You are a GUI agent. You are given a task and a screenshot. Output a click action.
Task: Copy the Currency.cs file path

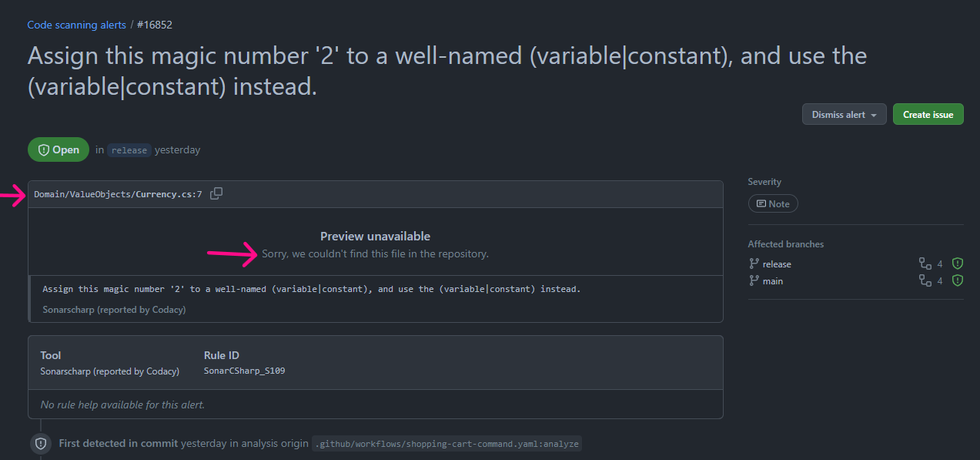216,193
